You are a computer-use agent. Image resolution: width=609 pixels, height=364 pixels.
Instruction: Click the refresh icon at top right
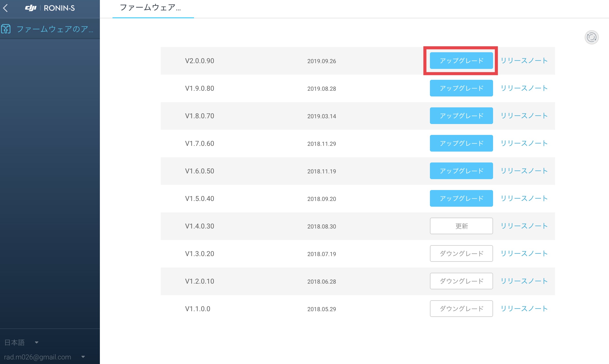591,37
